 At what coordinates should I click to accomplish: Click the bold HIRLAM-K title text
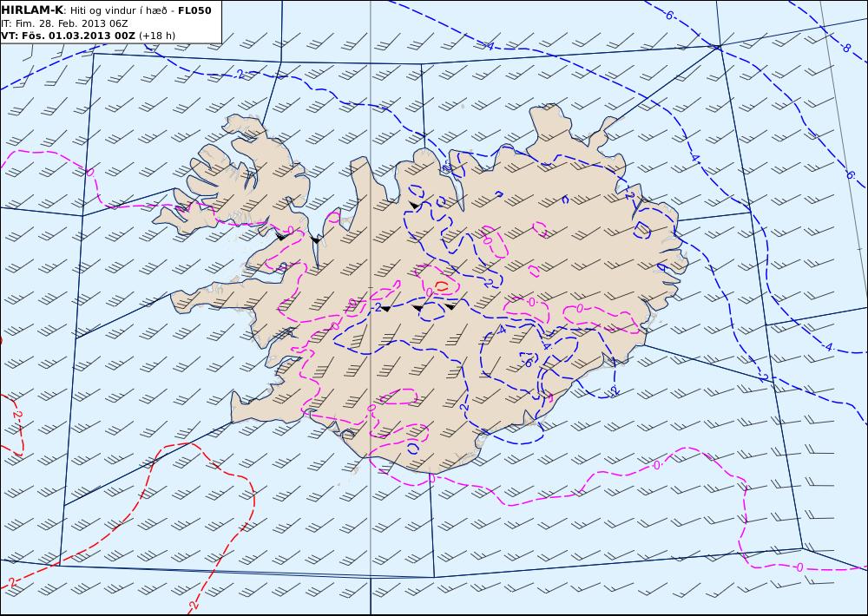pos(32,10)
